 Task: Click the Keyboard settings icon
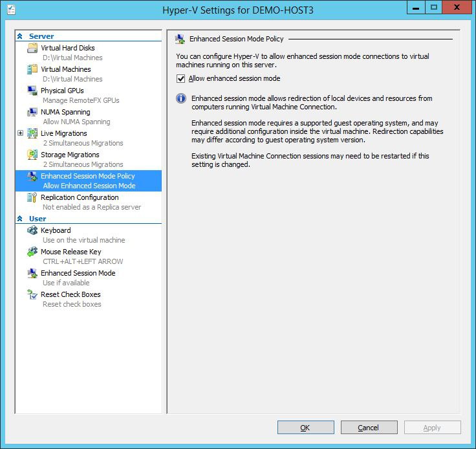(32, 230)
